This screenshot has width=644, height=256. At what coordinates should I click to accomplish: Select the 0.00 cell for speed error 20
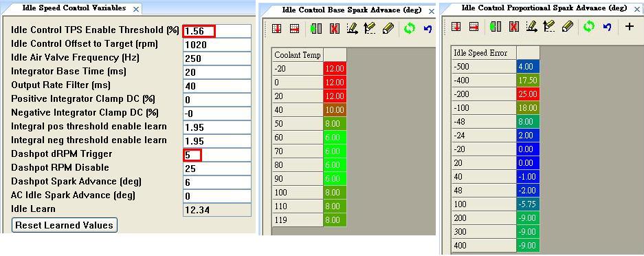pyautogui.click(x=528, y=162)
